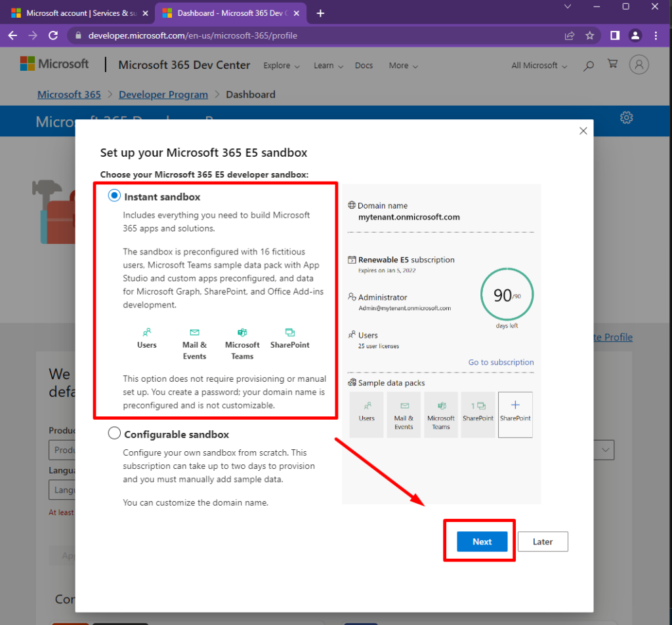Click the Later button
Image resolution: width=672 pixels, height=625 pixels.
[543, 542]
